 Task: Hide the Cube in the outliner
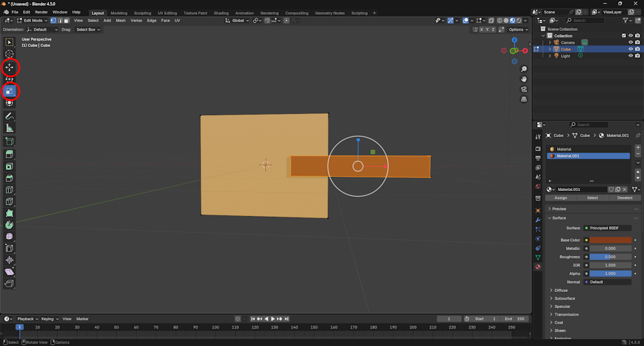[630, 49]
